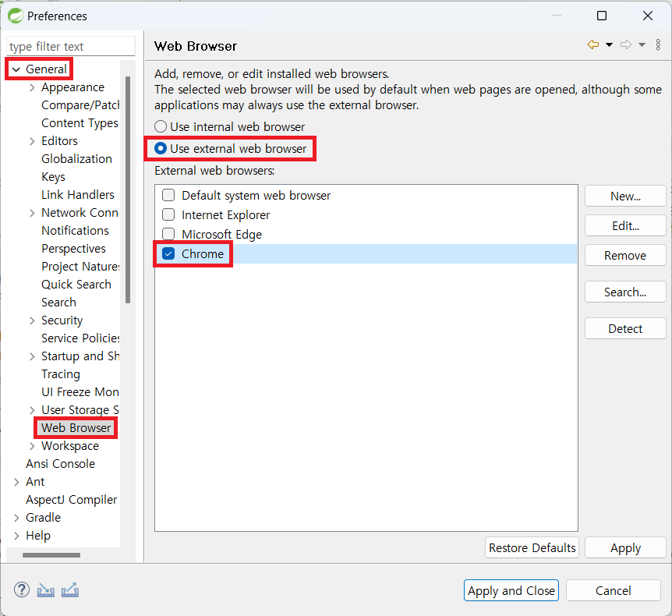Click the horizontal scrollbar under tree
Image resolution: width=672 pixels, height=616 pixels.
(51, 555)
